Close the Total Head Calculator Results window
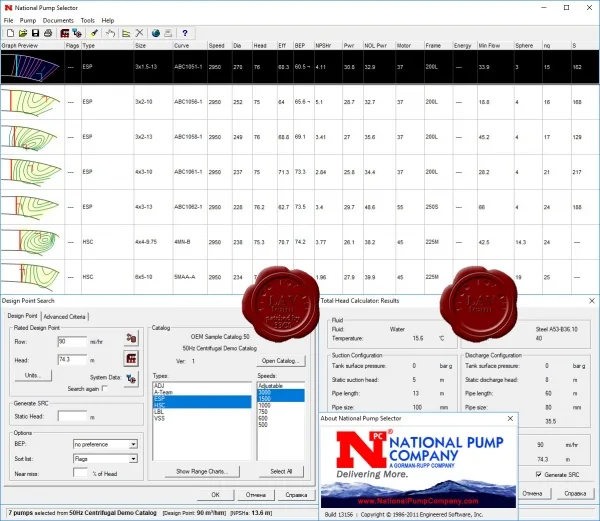The height and width of the screenshot is (521, 600). [x=592, y=301]
